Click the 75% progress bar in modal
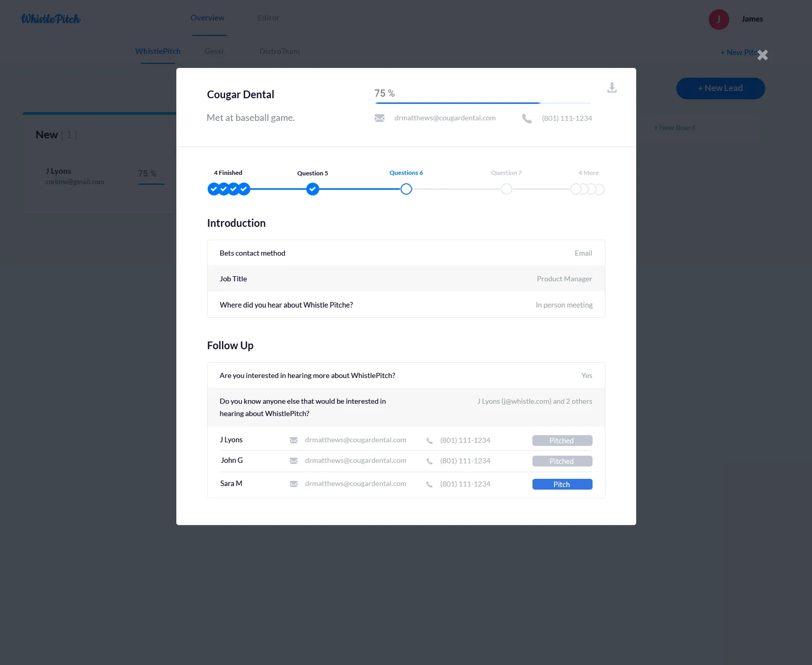The height and width of the screenshot is (665, 812). 483,103
